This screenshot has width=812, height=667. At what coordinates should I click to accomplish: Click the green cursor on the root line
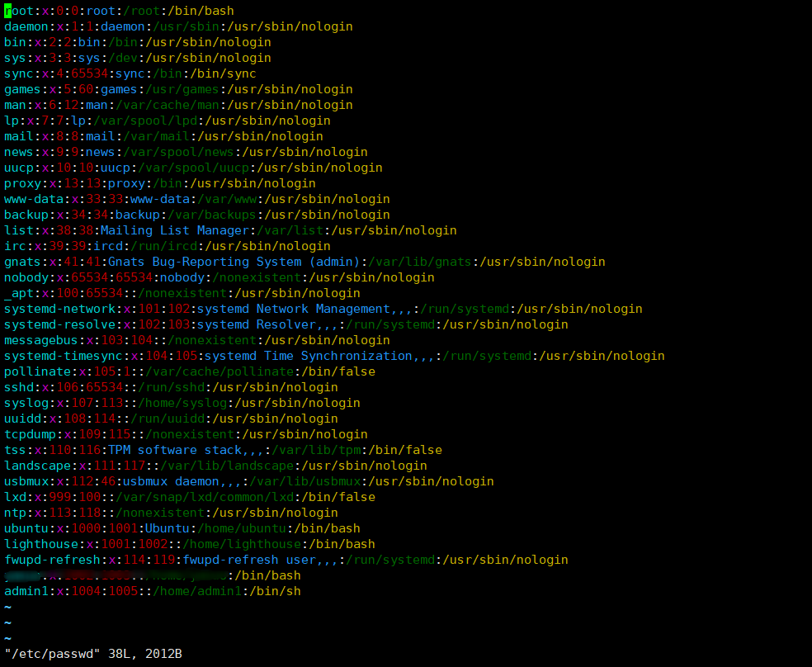7,11
